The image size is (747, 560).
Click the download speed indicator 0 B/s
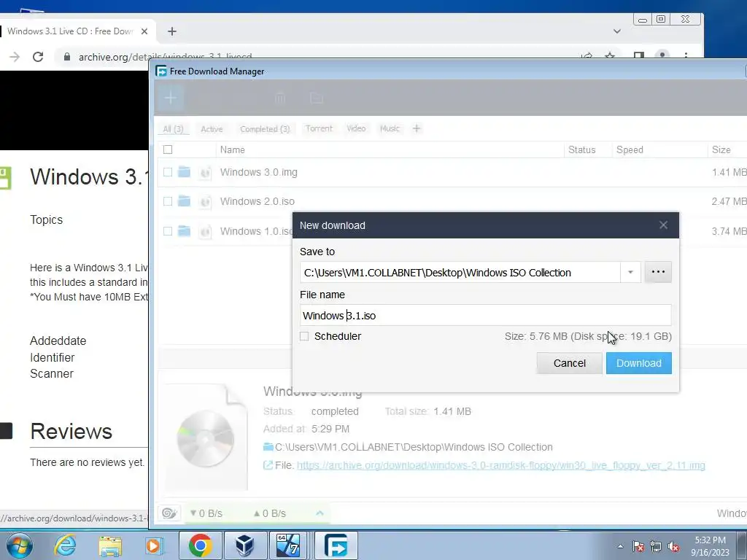(x=206, y=513)
